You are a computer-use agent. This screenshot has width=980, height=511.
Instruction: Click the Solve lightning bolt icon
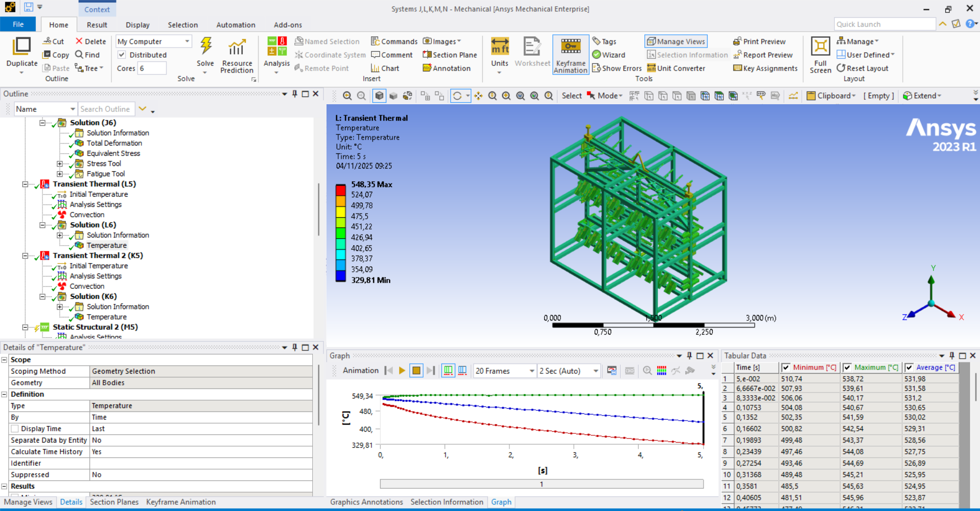point(205,47)
